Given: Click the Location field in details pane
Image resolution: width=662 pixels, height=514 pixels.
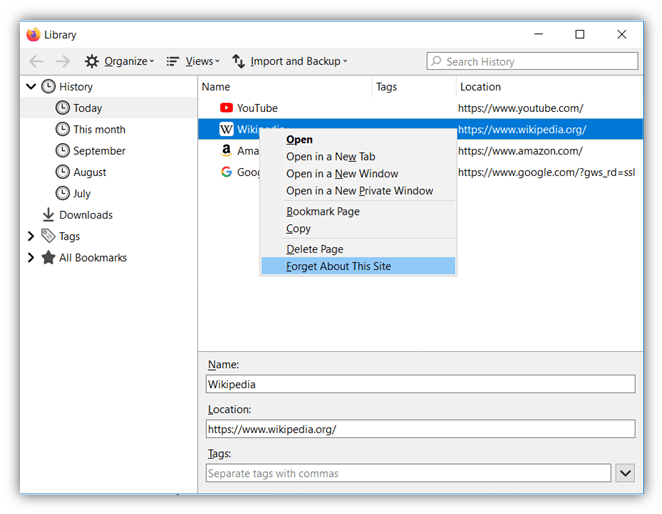Looking at the screenshot, I should pyautogui.click(x=421, y=429).
